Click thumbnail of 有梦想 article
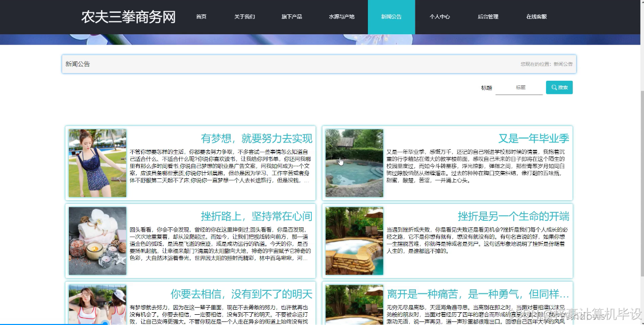 (97, 163)
